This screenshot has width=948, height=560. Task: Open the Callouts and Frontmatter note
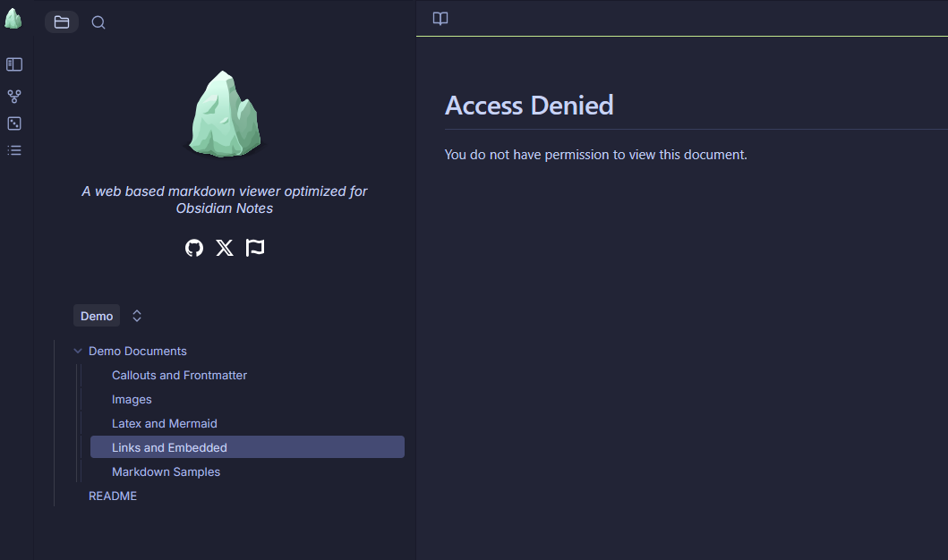click(179, 376)
